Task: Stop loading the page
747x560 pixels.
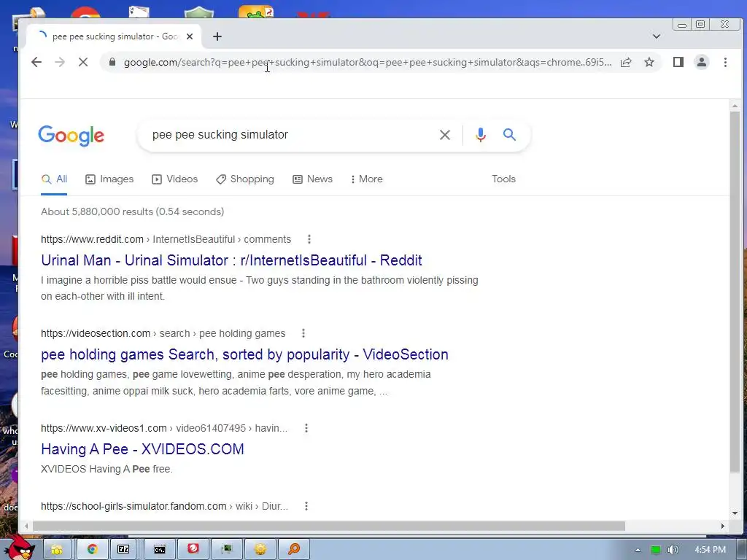Action: (83, 63)
